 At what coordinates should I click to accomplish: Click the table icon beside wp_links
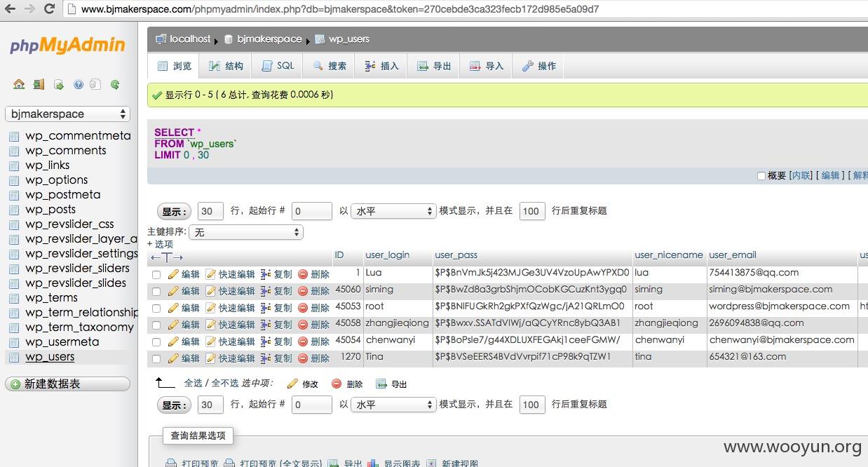14,165
